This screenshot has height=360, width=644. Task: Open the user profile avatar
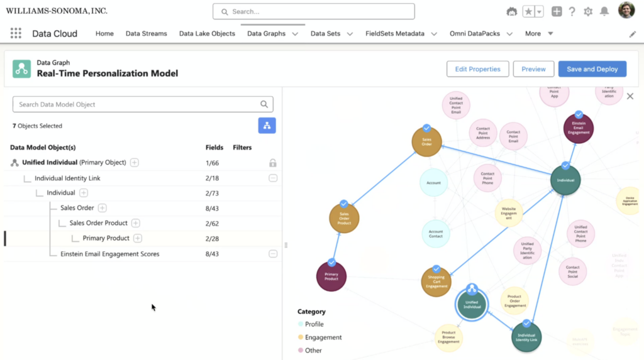coord(626,10)
